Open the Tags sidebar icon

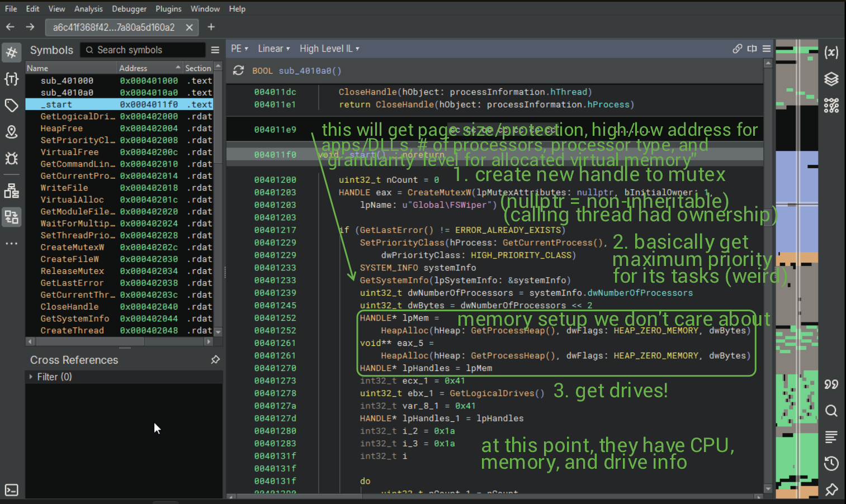[x=11, y=105]
